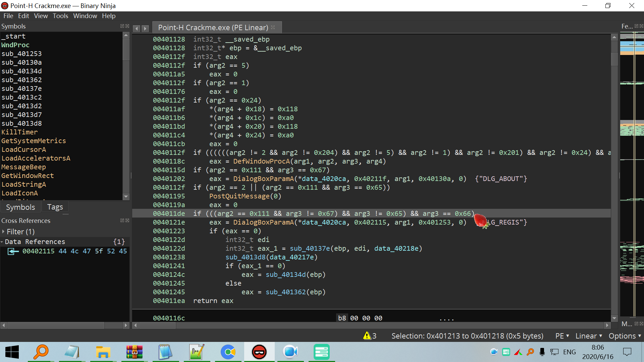Open the Linear view mode dropdown

coord(589,336)
